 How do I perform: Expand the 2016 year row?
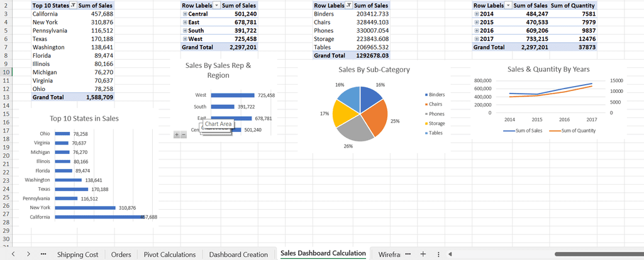476,30
